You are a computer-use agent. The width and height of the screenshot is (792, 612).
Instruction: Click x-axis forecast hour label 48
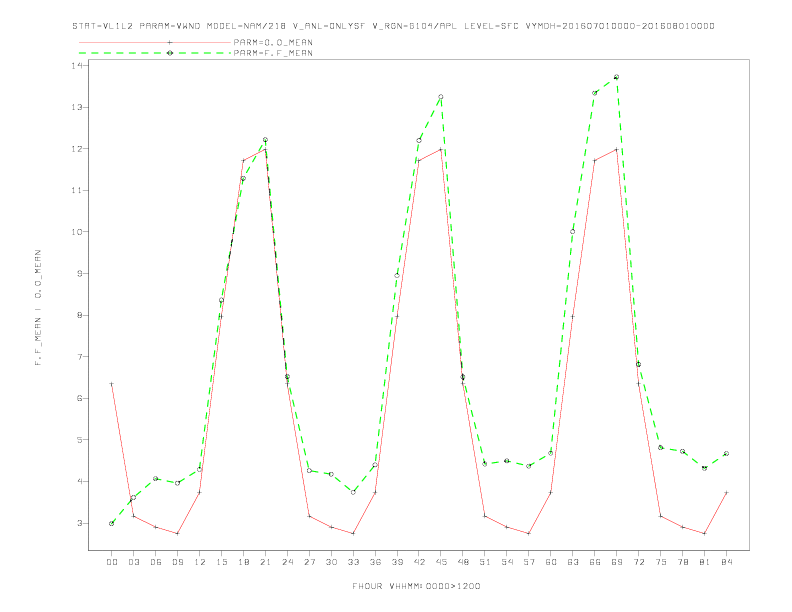point(463,562)
